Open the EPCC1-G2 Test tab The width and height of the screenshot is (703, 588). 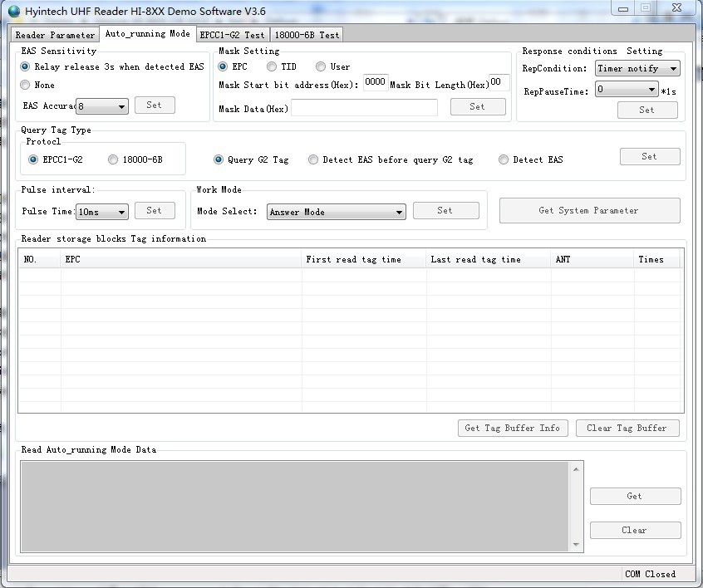tap(232, 35)
